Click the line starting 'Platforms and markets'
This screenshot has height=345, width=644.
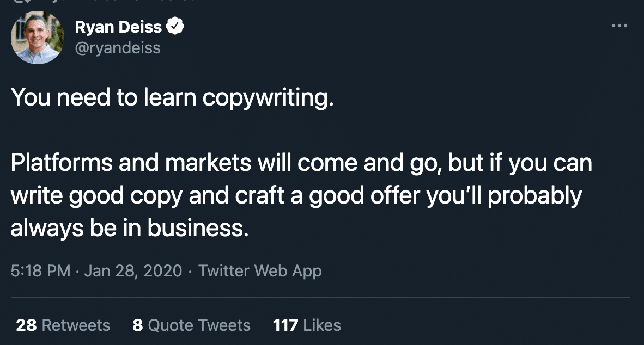(x=301, y=163)
